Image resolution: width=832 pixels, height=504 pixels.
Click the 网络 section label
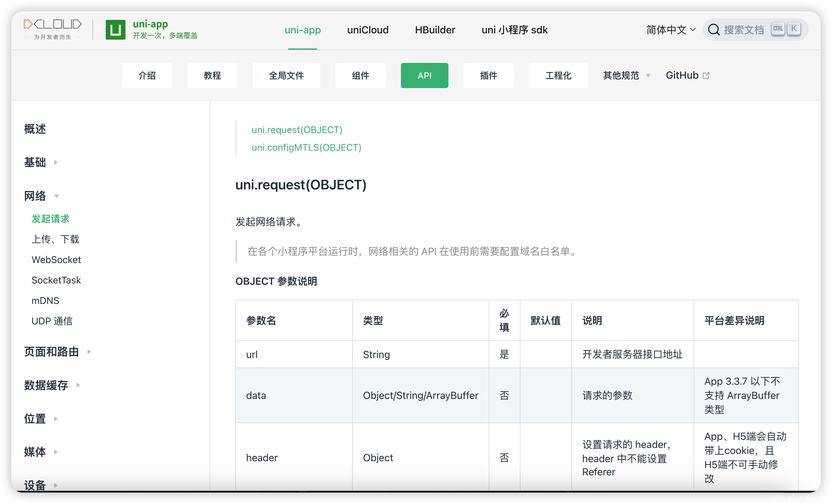coord(35,196)
